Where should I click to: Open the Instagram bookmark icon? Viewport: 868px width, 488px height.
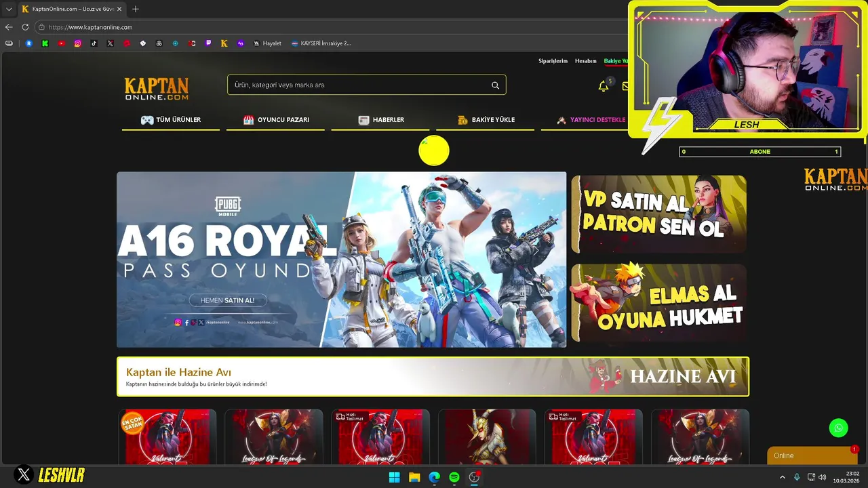(78, 43)
